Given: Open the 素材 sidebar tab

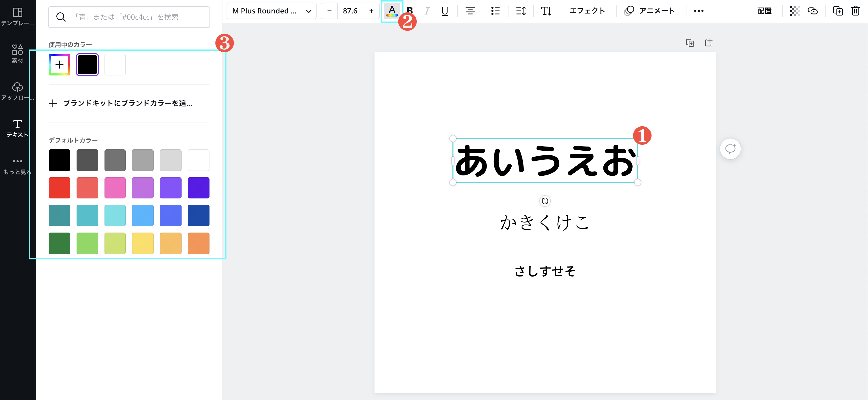Looking at the screenshot, I should pyautogui.click(x=18, y=53).
